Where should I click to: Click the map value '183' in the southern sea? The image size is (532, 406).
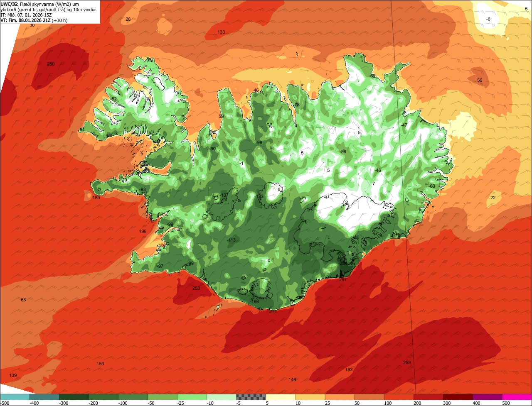349,369
